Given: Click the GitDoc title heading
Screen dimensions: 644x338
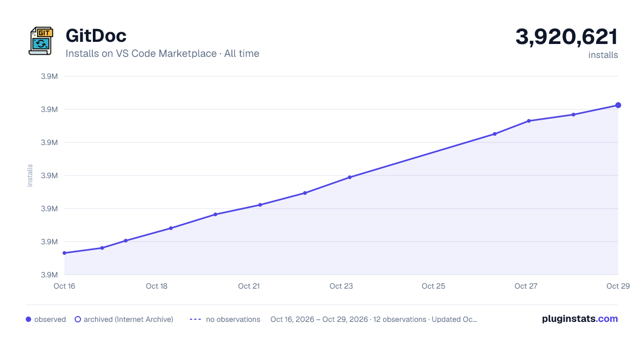Looking at the screenshot, I should (96, 36).
